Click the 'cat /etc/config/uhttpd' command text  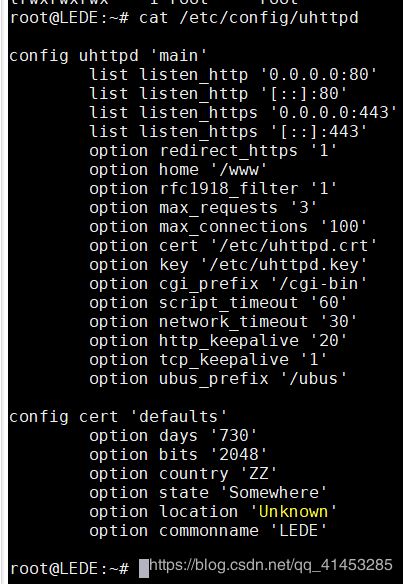pyautogui.click(x=248, y=18)
